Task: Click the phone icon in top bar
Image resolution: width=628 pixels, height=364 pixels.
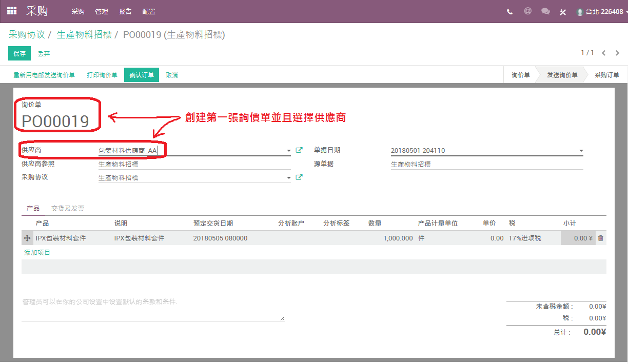Action: point(509,11)
